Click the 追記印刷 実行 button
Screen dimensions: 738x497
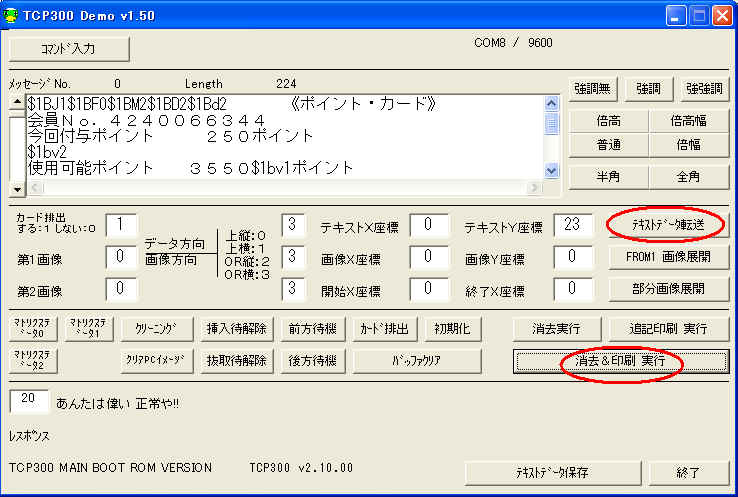pos(668,329)
